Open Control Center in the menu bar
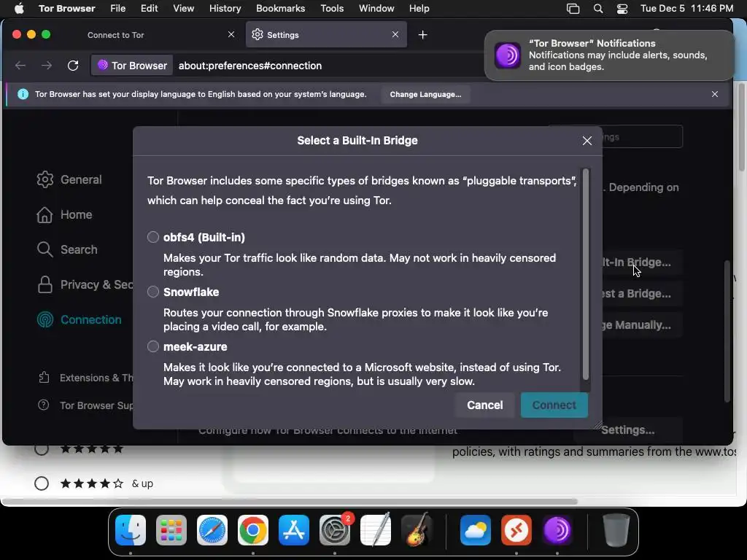This screenshot has width=747, height=560. coord(622,8)
